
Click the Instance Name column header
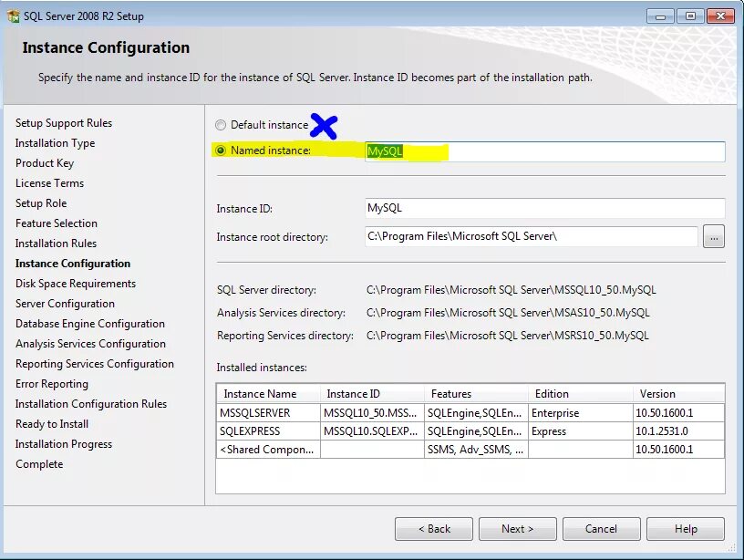(269, 394)
